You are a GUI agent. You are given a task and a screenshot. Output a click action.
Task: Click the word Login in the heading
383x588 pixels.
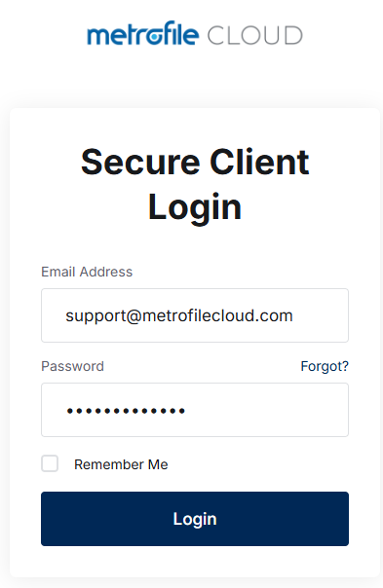195,207
